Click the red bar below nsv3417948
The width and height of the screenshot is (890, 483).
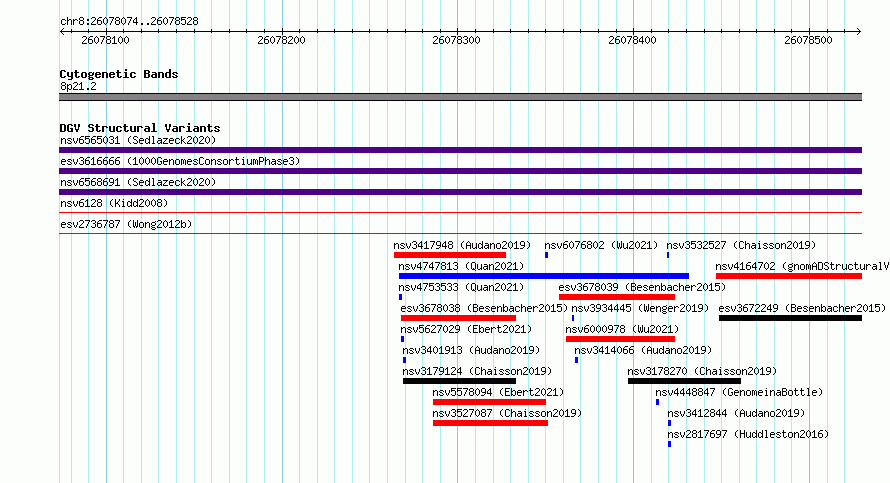point(450,255)
